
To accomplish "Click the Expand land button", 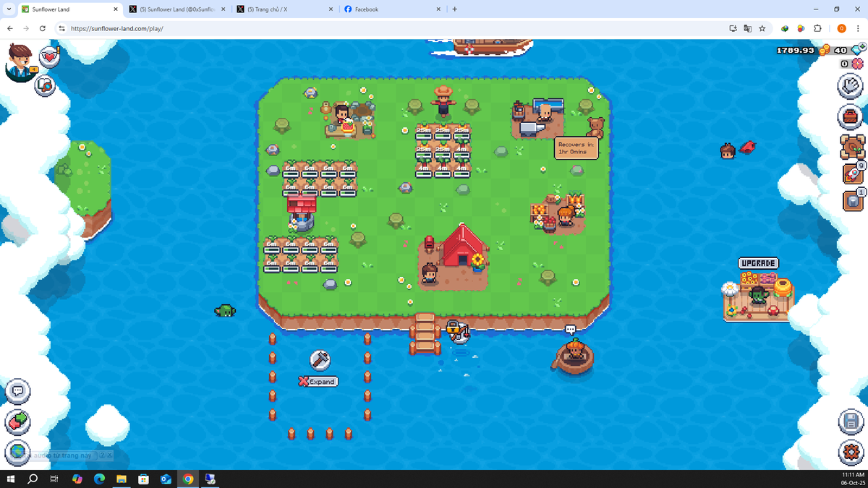I will pos(318,381).
